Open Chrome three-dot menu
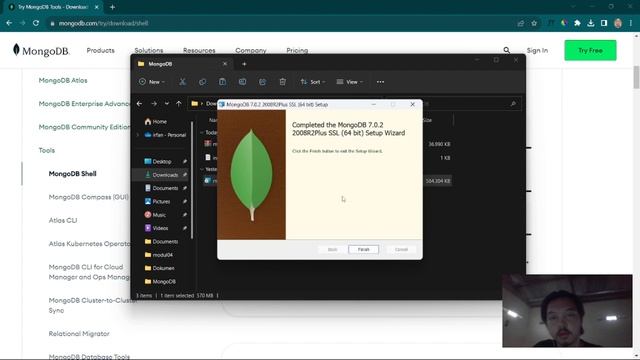Screen dimensions: 640x360 pos(631,23)
